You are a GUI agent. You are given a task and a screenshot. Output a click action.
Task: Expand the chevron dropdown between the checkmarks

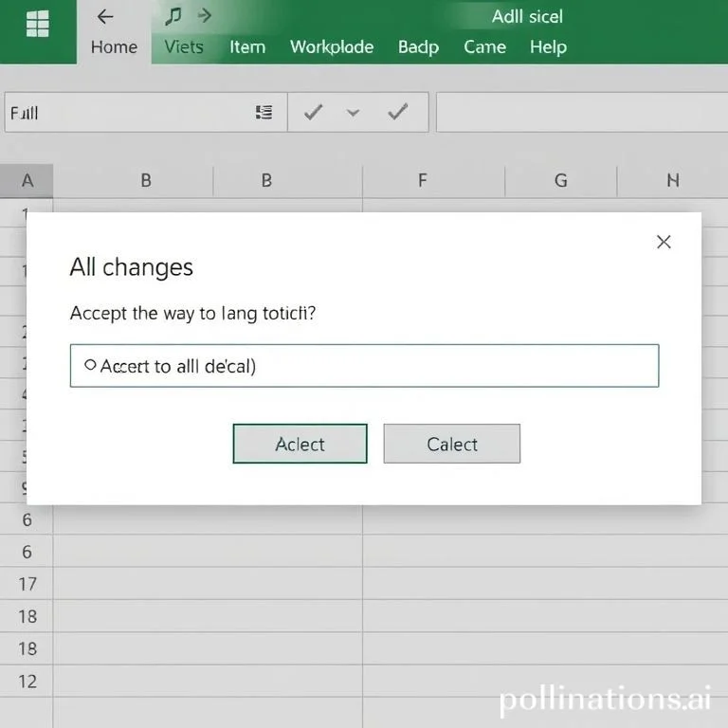click(x=354, y=113)
